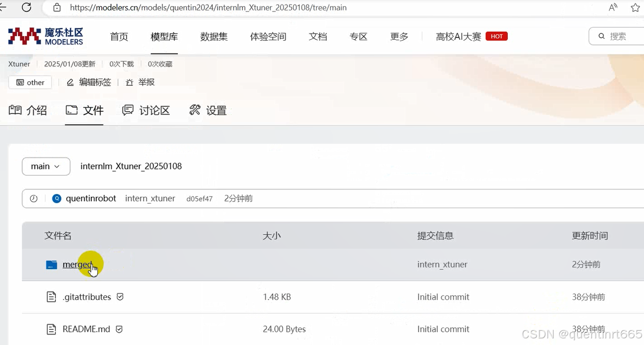The width and height of the screenshot is (644, 345).
Task: Click the shield badge next to .gitattributes
Action: (x=120, y=297)
